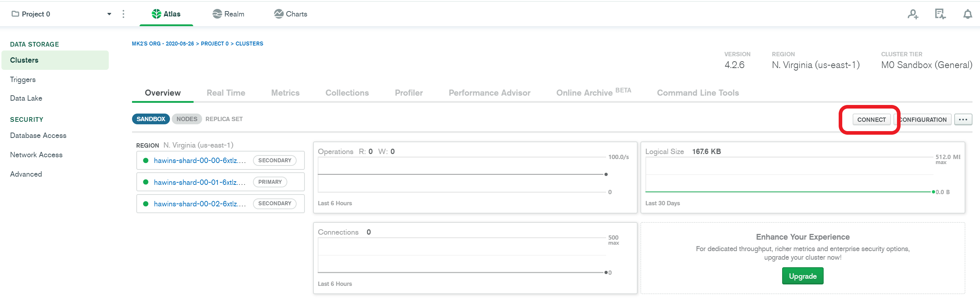980x307 pixels.
Task: Click MK2'S ORG breadcrumb link
Action: (163, 44)
